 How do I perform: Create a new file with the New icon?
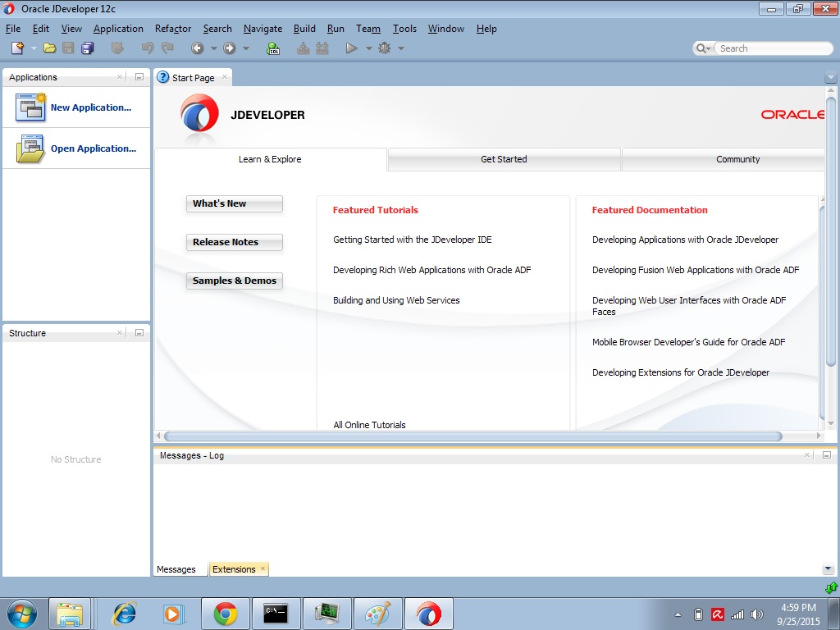[x=16, y=48]
